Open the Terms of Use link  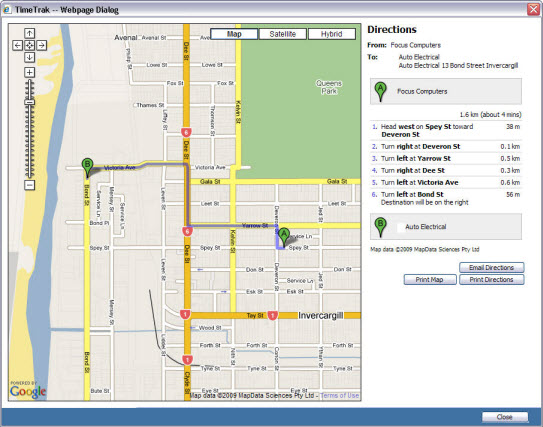point(339,395)
